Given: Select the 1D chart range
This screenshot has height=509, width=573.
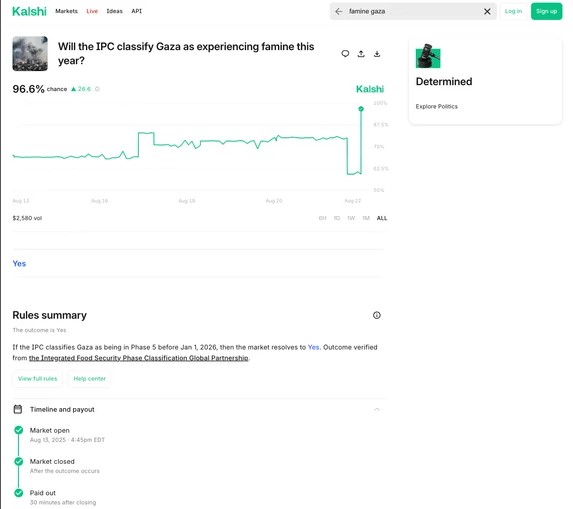Looking at the screenshot, I should [337, 218].
